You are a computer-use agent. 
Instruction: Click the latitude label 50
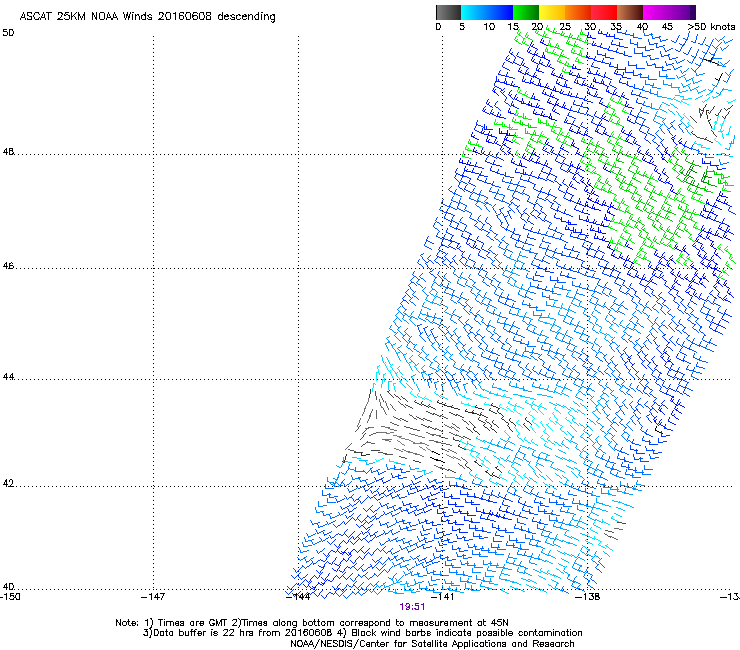tap(8, 33)
